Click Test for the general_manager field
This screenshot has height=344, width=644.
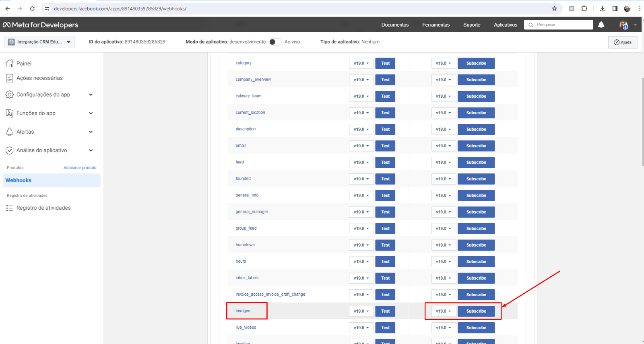385,212
